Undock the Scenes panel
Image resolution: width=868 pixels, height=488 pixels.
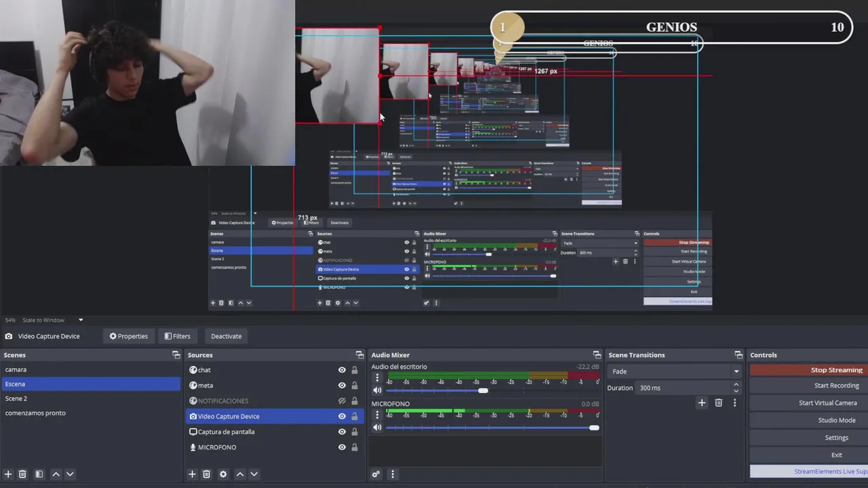pos(176,355)
